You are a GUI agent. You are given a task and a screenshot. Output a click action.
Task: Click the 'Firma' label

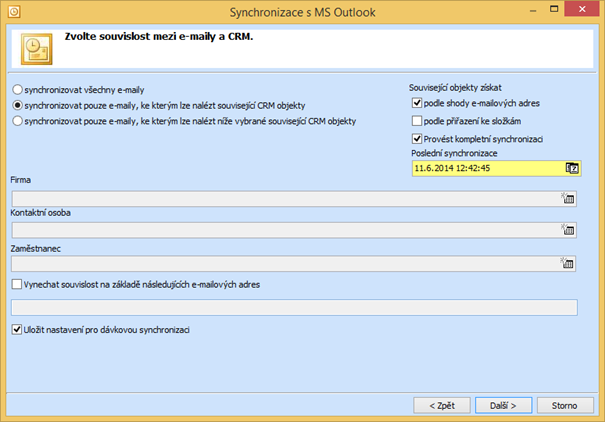(x=21, y=180)
